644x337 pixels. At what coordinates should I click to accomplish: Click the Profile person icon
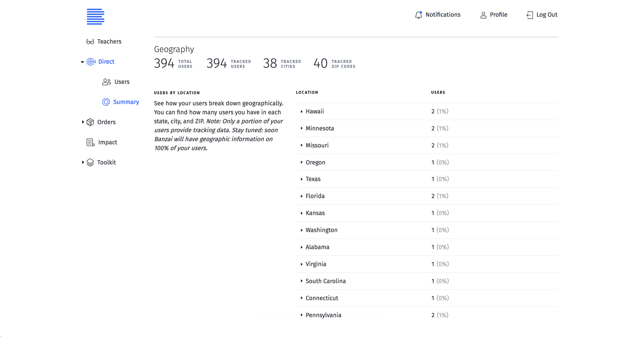483,15
